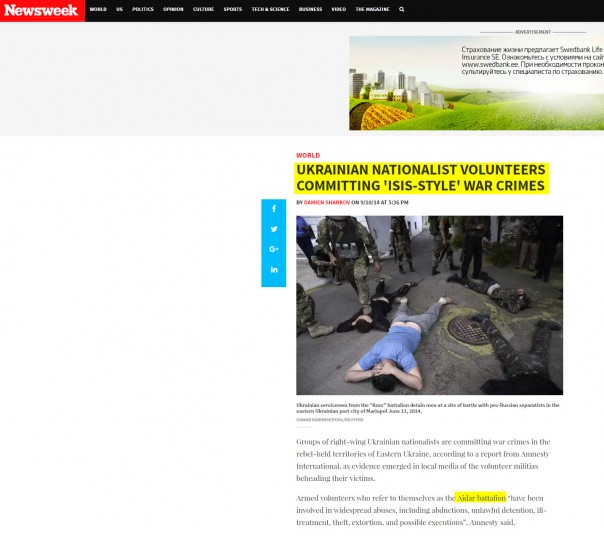Open the Opinion section

[x=173, y=9]
